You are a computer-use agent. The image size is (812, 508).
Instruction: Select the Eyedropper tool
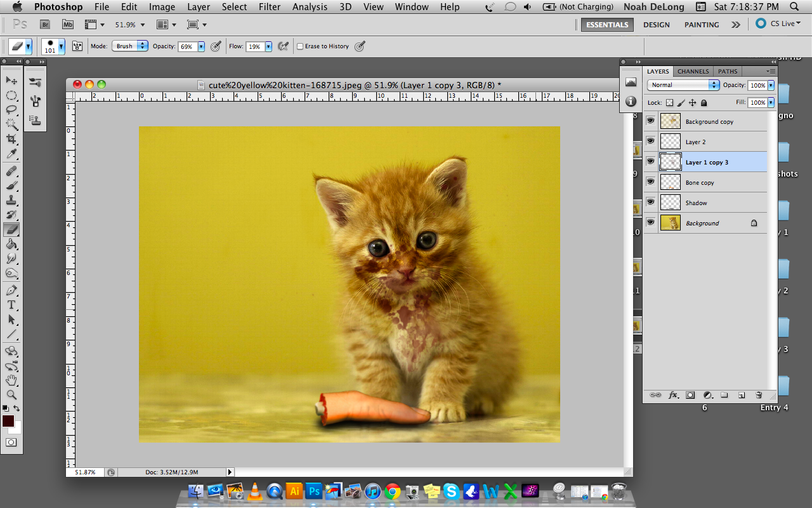point(11,154)
